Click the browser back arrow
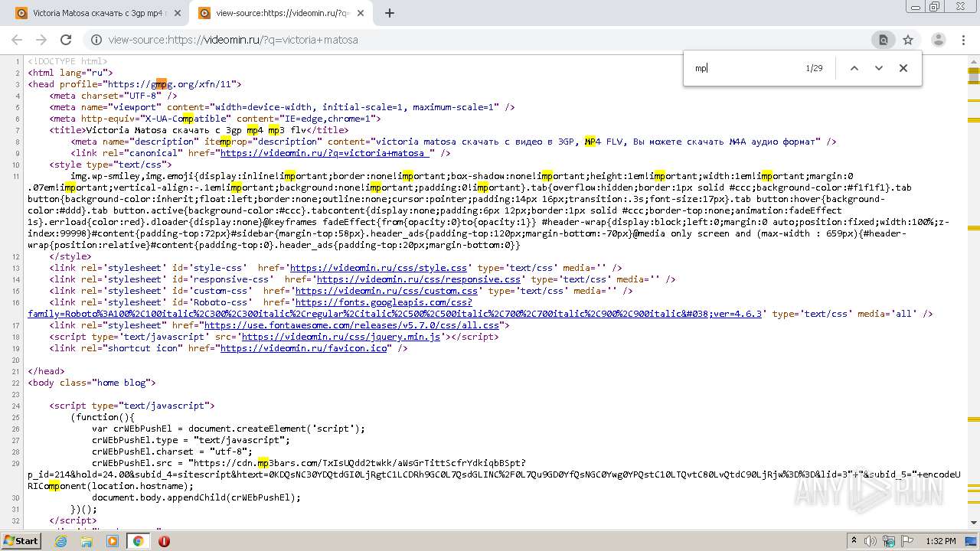Screen dimensions: 980x551 (17, 40)
